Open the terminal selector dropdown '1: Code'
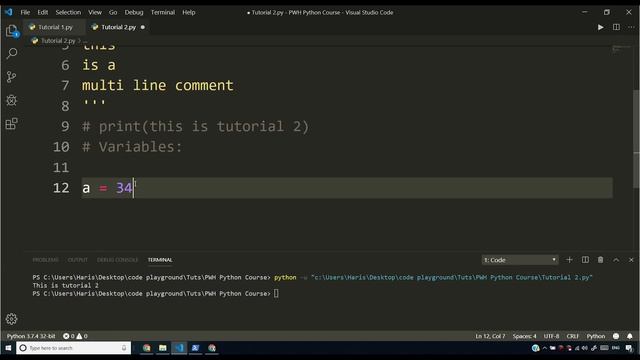640x360 pixels. pos(520,260)
